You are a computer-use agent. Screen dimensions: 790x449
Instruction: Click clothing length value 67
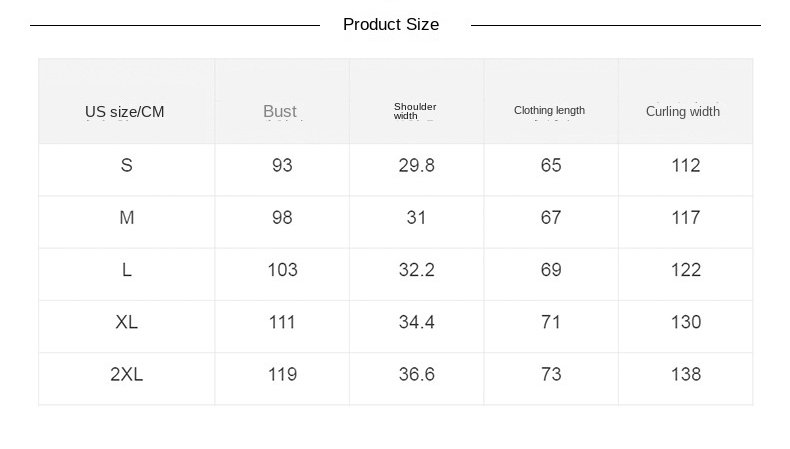[x=551, y=218]
